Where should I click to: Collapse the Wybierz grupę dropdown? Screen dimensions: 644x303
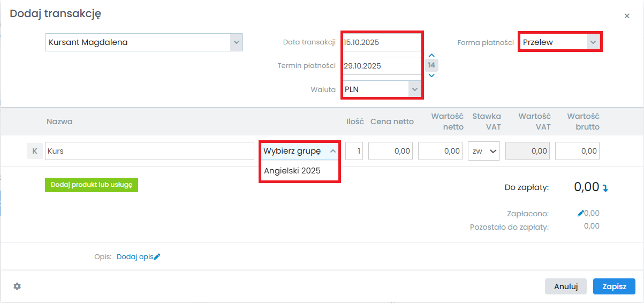click(332, 151)
